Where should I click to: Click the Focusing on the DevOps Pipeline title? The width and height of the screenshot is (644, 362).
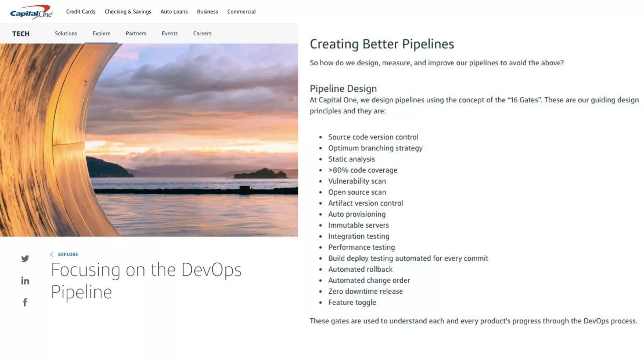point(146,281)
